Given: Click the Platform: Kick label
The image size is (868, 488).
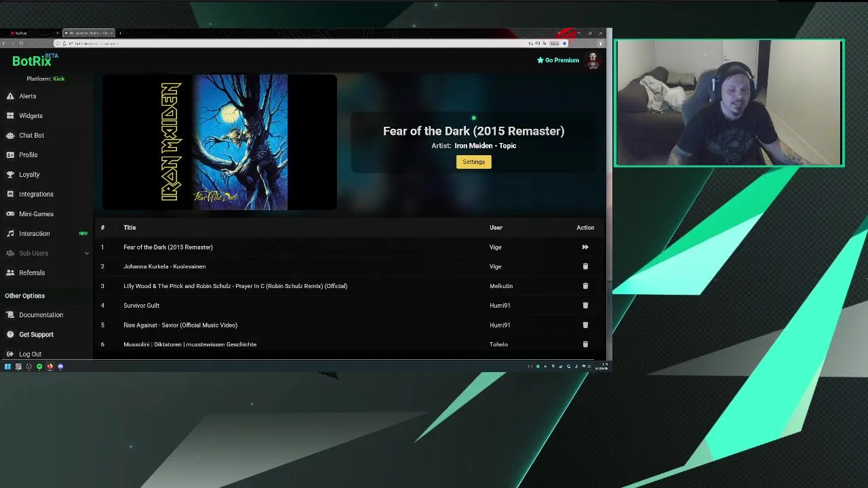Looking at the screenshot, I should click(x=45, y=79).
